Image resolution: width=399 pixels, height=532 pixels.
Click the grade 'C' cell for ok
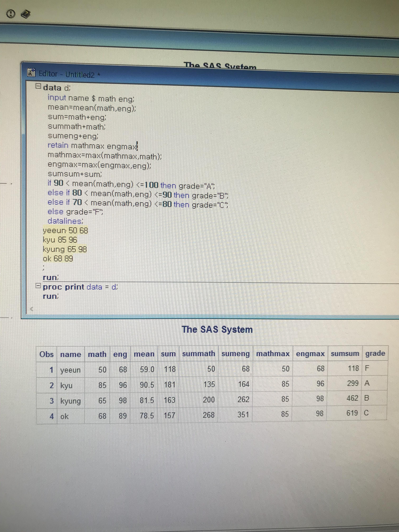(x=366, y=413)
